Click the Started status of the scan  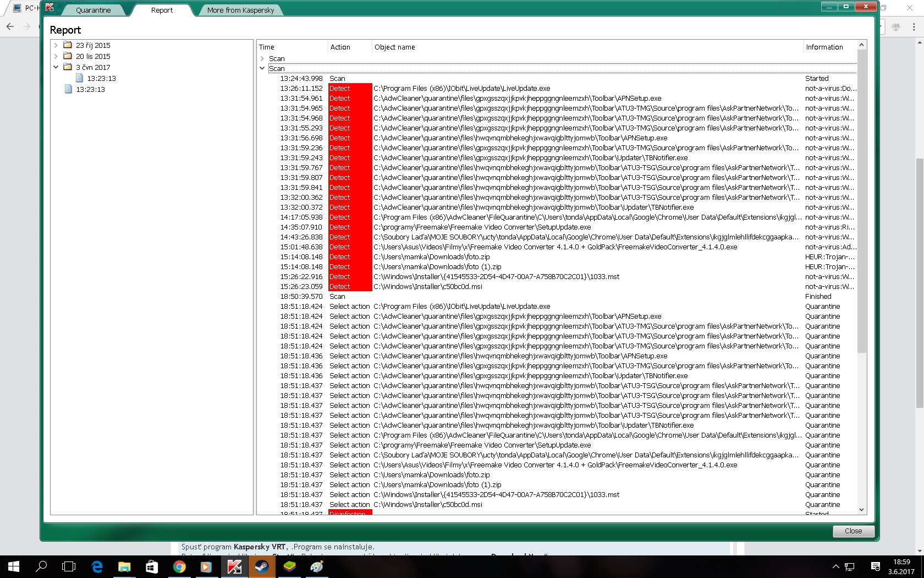817,78
